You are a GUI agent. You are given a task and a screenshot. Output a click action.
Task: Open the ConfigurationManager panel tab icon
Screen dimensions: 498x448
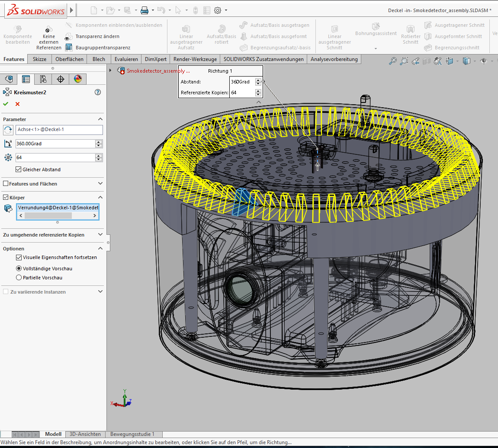click(x=43, y=79)
